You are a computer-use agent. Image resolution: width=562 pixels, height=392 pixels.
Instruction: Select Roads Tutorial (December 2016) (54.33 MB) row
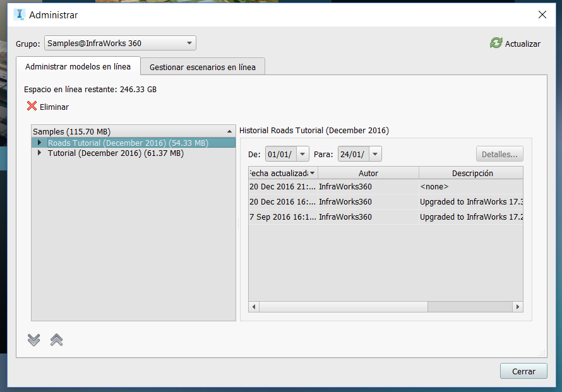133,143
